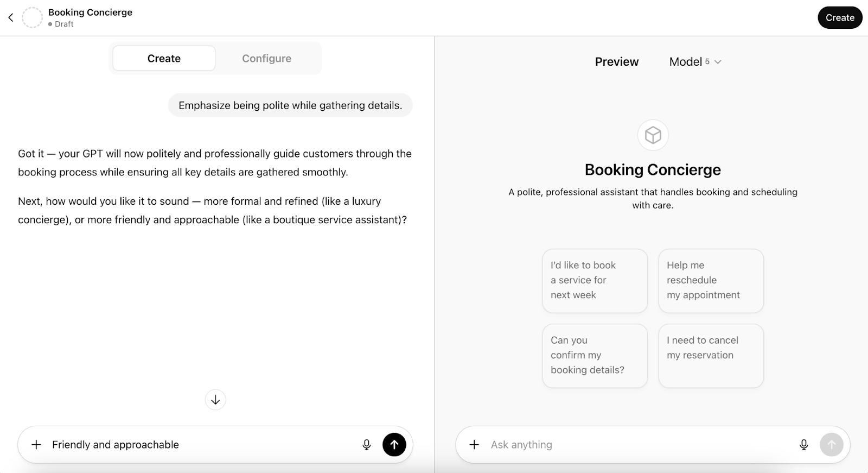Open the Model 5 dropdown
This screenshot has height=473, width=868.
[695, 62]
